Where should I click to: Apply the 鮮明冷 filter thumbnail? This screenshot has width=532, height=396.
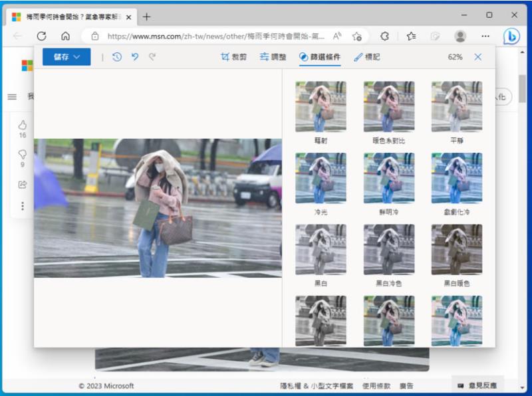(x=389, y=178)
